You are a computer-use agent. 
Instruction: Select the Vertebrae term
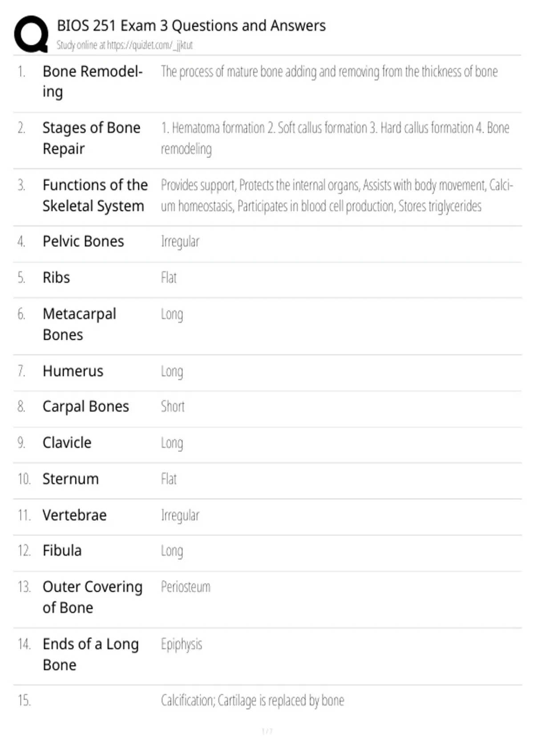(x=75, y=515)
